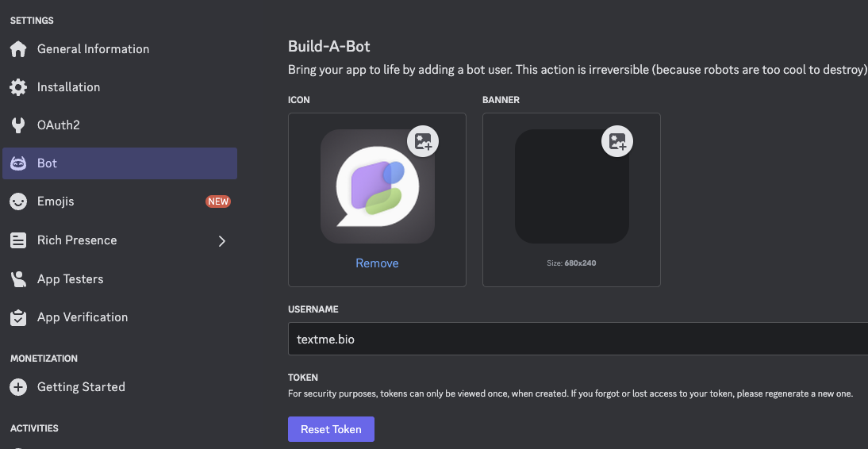Click the Emojis smiley icon

[x=18, y=201]
